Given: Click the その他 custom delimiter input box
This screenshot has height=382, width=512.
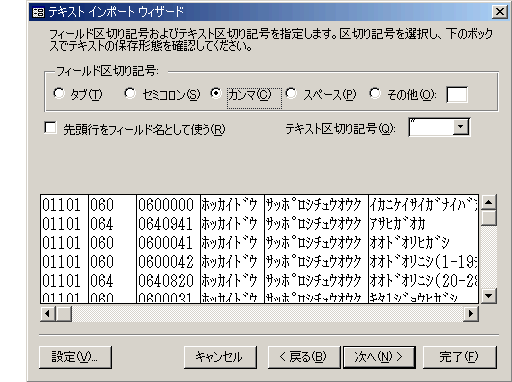Looking at the screenshot, I should 457,95.
